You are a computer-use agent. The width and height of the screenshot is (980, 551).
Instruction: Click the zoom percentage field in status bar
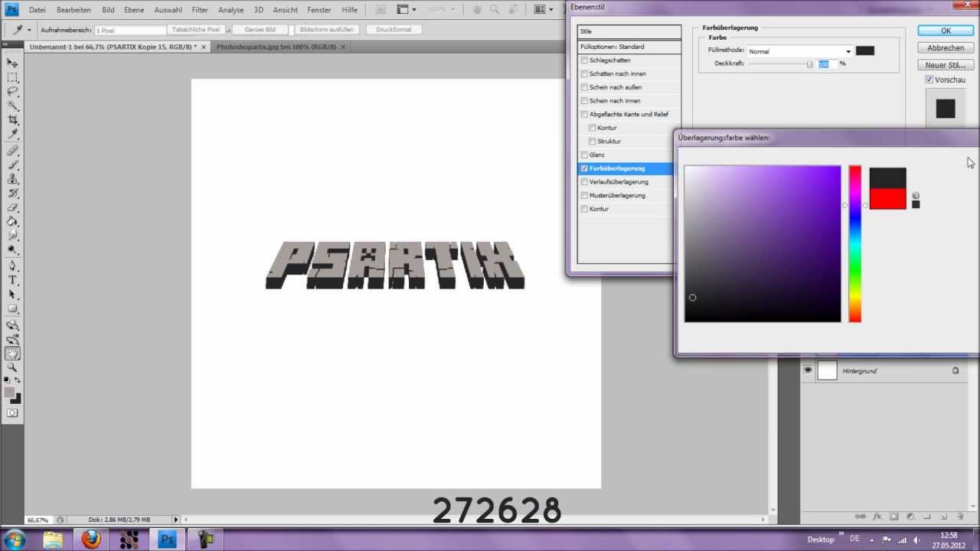click(40, 520)
